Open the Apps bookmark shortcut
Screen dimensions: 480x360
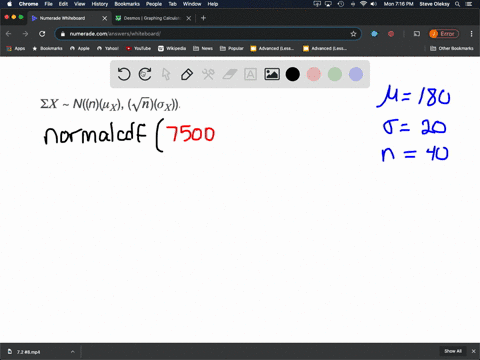pos(16,48)
